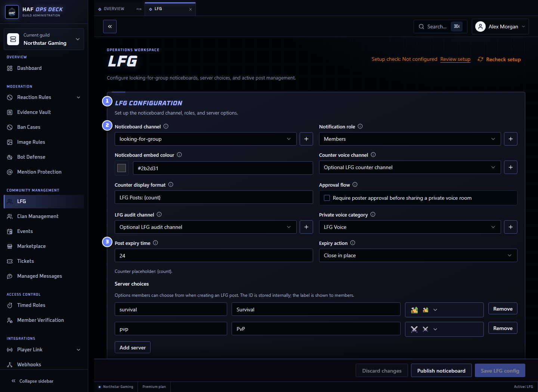Close the LFG tab
The width and height of the screenshot is (538, 392).
coord(191,9)
